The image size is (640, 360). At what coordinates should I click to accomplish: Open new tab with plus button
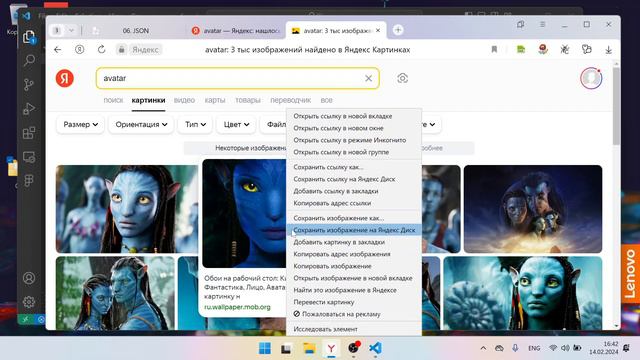tap(398, 30)
